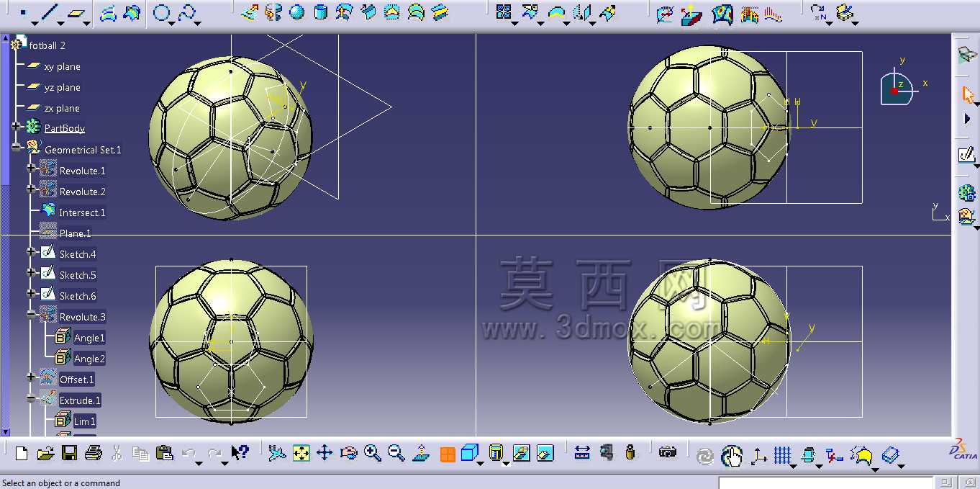Image resolution: width=980 pixels, height=489 pixels.
Task: Open the Point tool dropdown arrow
Action: pyautogui.click(x=35, y=24)
